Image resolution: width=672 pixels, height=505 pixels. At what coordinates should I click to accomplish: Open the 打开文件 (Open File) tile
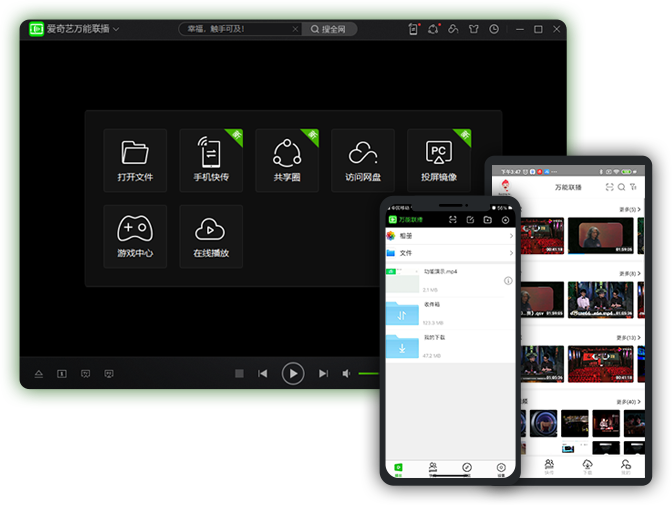(x=135, y=160)
